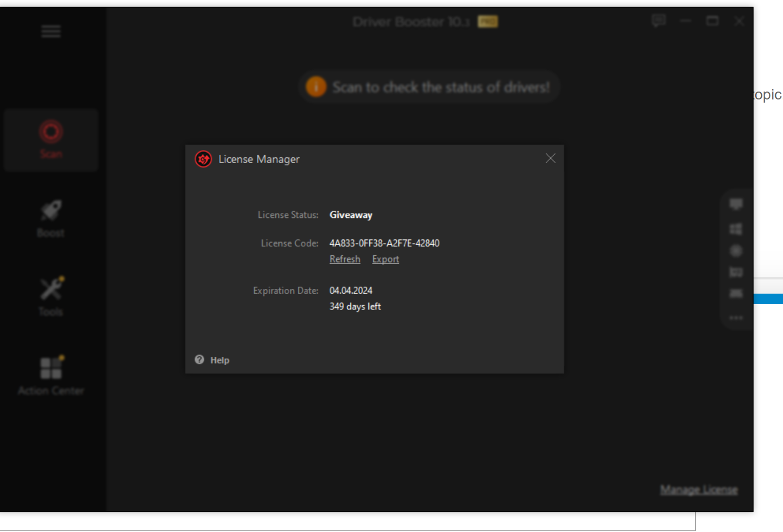This screenshot has width=783, height=532.
Task: Minimize the Driver Booster window
Action: click(x=685, y=21)
